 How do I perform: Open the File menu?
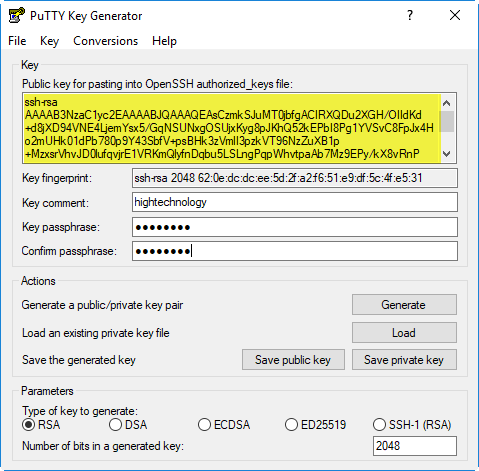pos(17,41)
